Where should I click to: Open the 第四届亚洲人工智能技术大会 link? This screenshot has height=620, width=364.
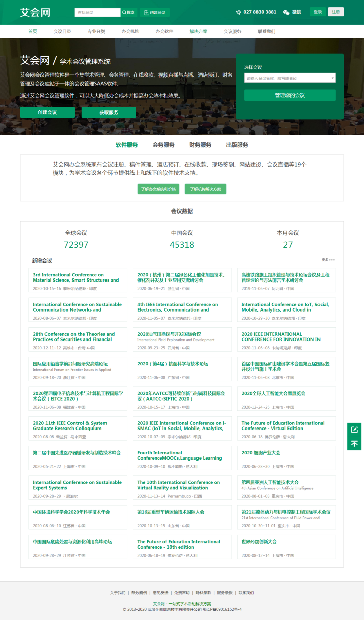[x=270, y=482]
